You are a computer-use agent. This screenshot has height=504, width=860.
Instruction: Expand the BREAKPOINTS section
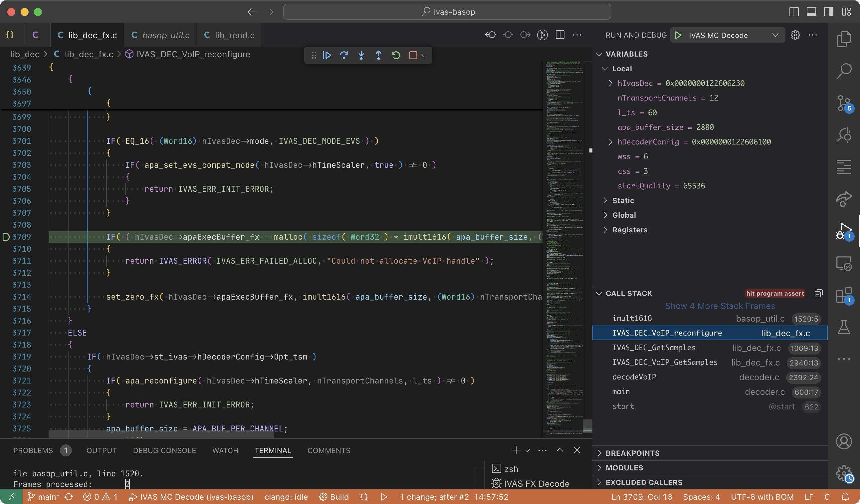point(632,453)
